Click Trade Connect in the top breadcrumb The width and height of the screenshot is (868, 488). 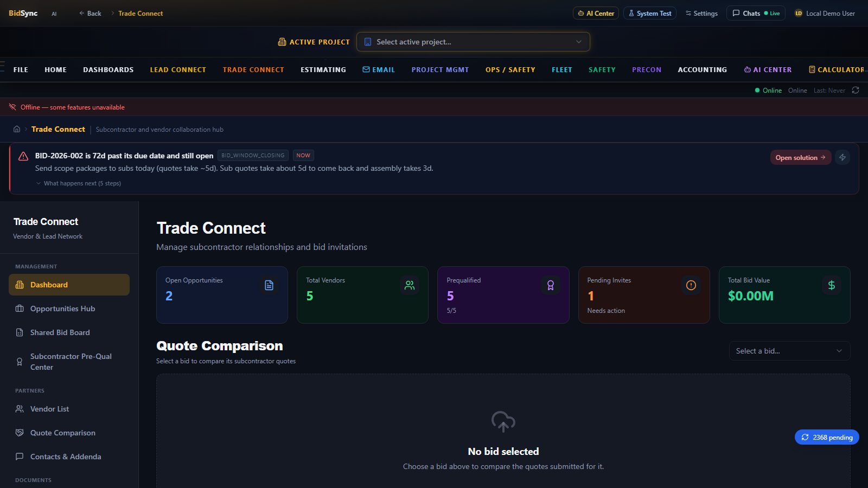click(141, 13)
